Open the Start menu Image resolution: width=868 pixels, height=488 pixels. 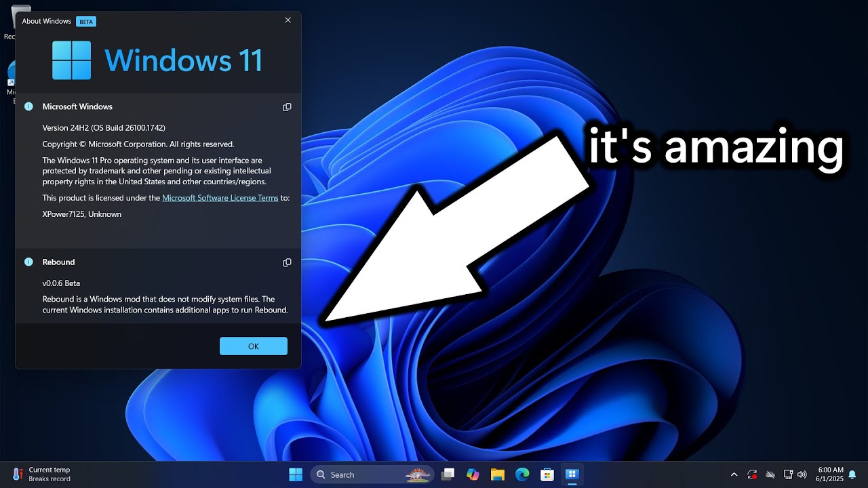pos(296,474)
